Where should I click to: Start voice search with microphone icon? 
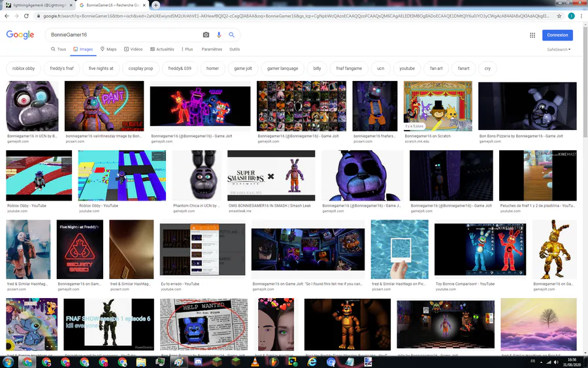pos(219,35)
